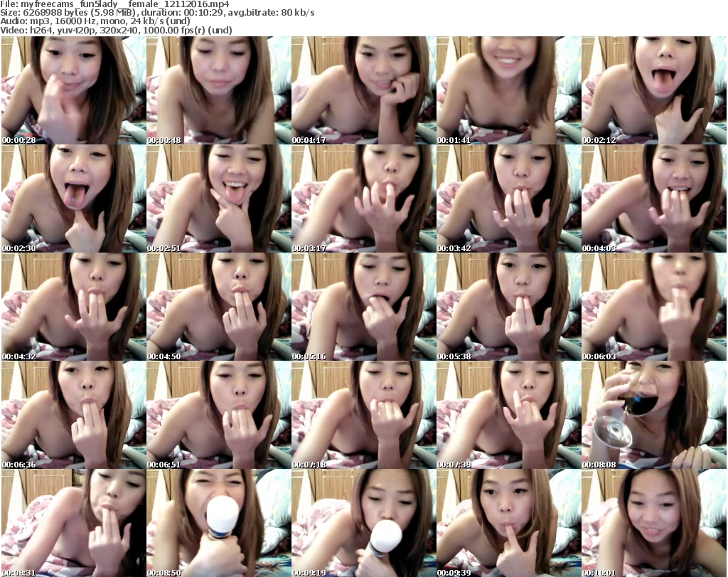Click the 'Audio: mp3, 16000 Hz' line
The width and height of the screenshot is (728, 577).
[x=95, y=21]
